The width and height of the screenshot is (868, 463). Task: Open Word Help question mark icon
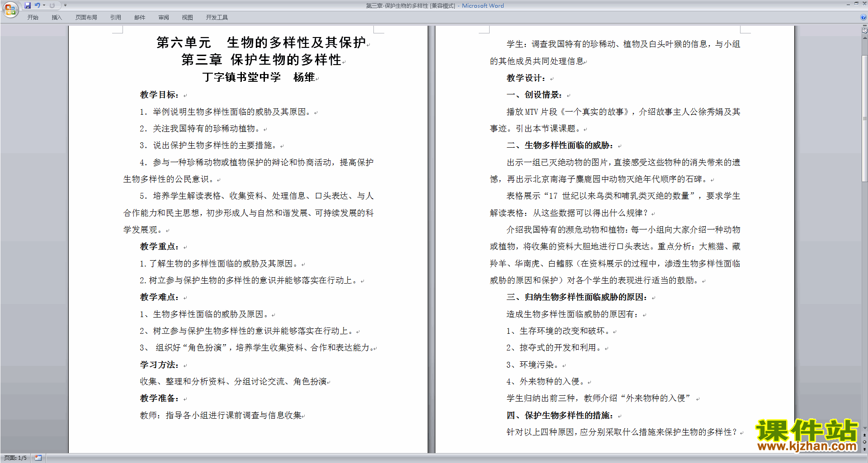click(x=863, y=17)
